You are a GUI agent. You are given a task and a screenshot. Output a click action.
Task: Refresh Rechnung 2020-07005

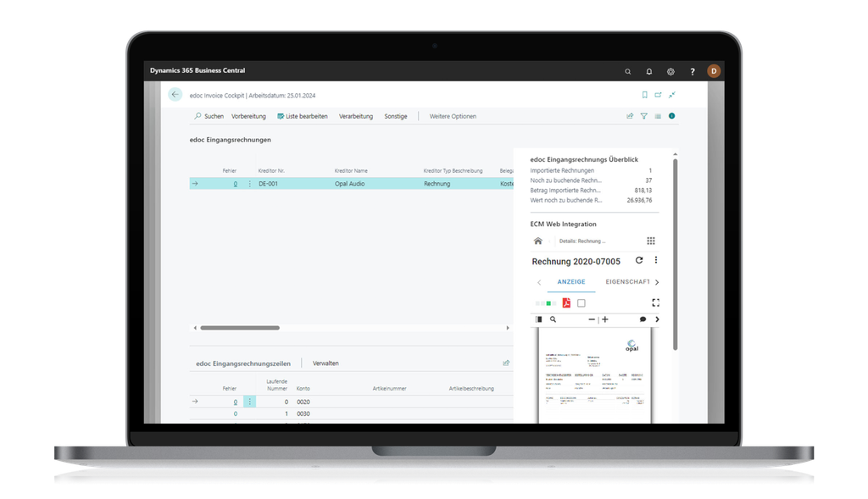pos(639,260)
